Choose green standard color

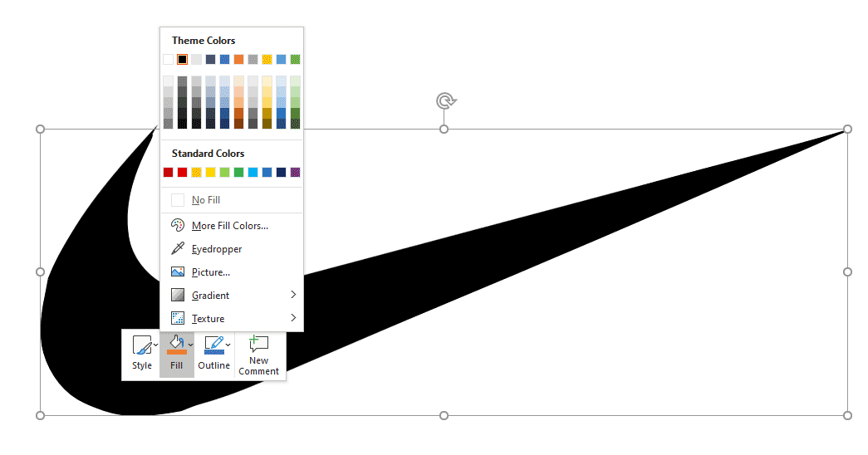click(238, 172)
